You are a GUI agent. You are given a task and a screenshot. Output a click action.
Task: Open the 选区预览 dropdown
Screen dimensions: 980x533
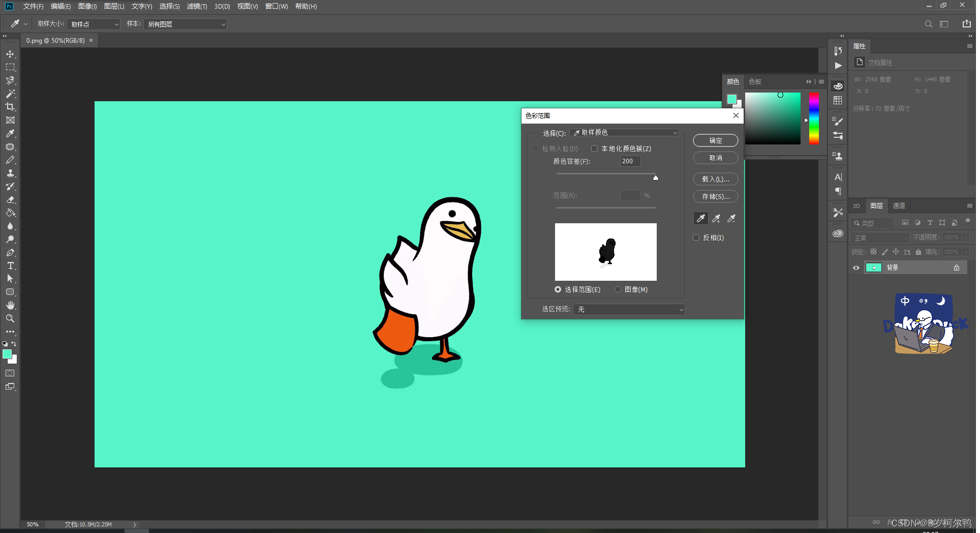629,309
